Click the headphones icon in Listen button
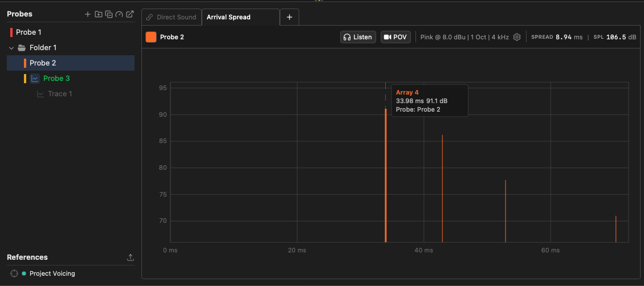Image resolution: width=644 pixels, height=286 pixels. (x=347, y=37)
